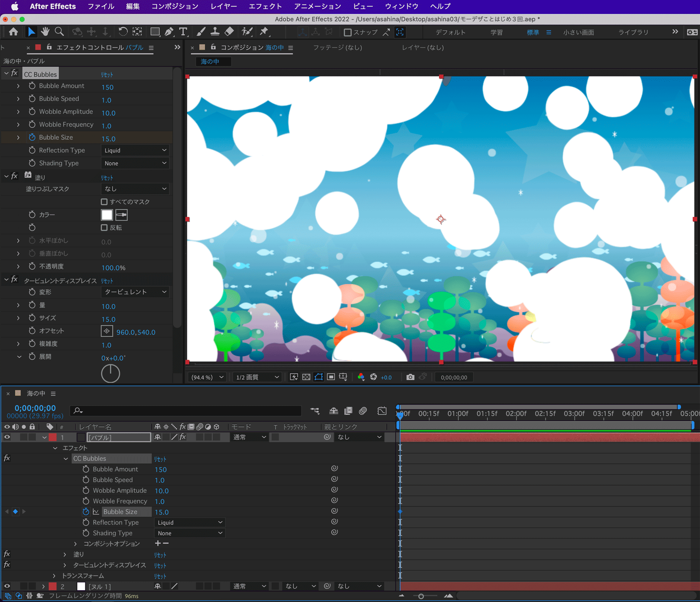The width and height of the screenshot is (700, 602).
Task: Select the Hand tool
Action: 45,32
